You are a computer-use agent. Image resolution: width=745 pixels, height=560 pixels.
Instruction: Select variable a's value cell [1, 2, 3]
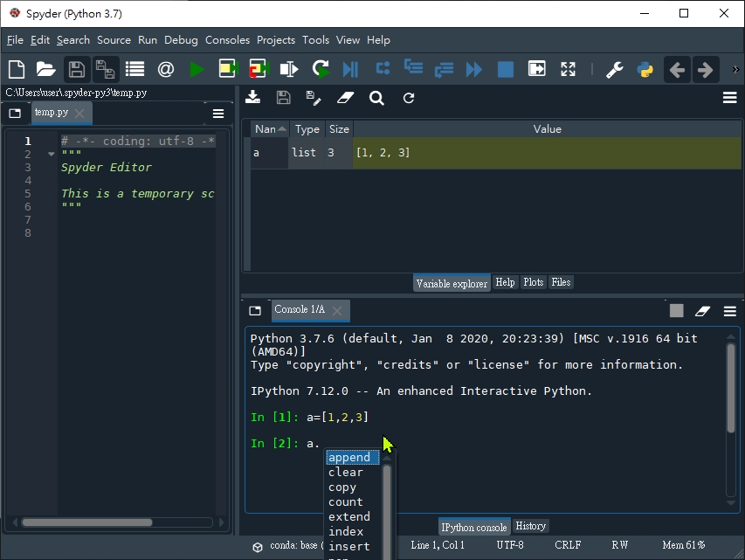[547, 153]
